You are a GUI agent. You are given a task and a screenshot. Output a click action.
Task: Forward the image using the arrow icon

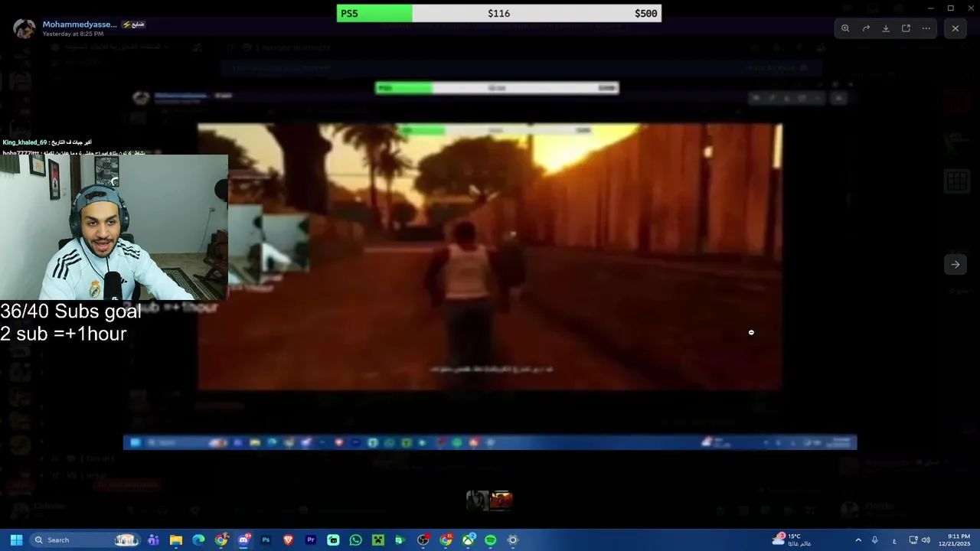pyautogui.click(x=866, y=28)
